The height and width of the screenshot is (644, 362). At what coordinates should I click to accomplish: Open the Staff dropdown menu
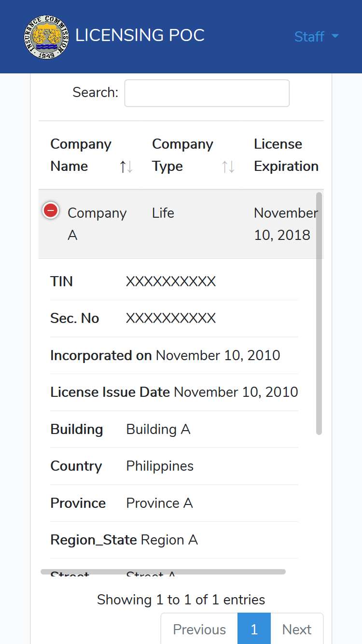coord(317,37)
